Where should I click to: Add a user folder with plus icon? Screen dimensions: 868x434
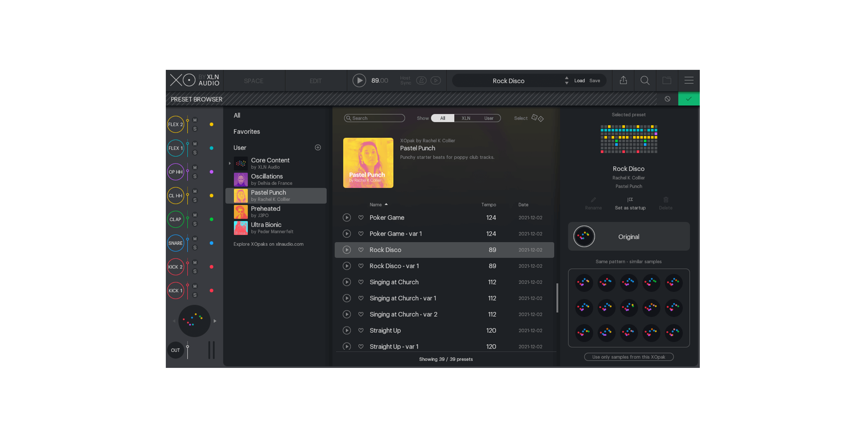coord(317,147)
